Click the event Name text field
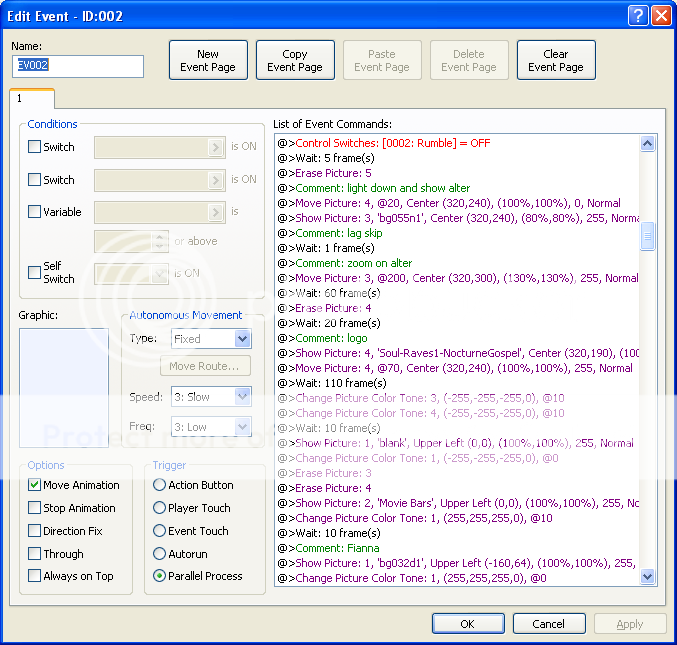This screenshot has width=677, height=645. 78,66
